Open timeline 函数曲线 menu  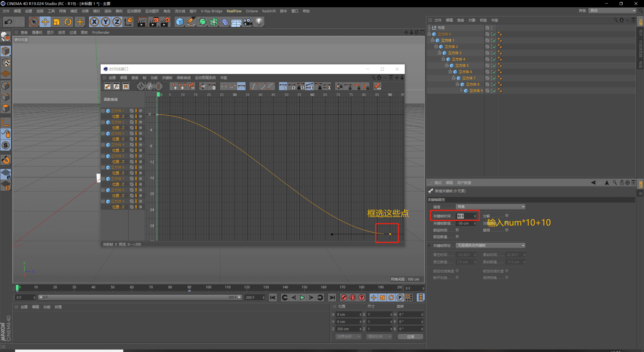pos(184,78)
